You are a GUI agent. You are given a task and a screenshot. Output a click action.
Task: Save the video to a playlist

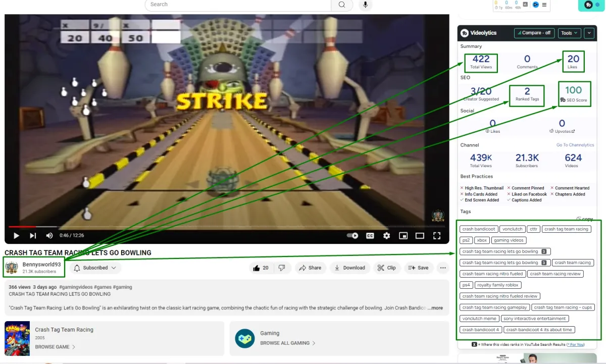pos(418,268)
